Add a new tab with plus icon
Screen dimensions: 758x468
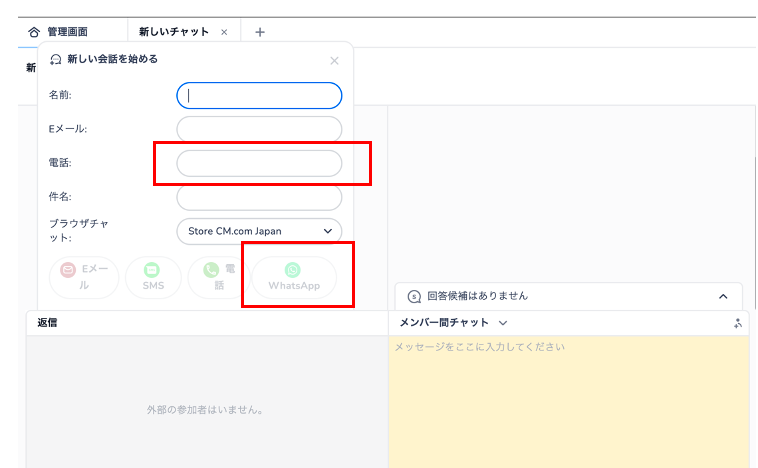point(260,32)
